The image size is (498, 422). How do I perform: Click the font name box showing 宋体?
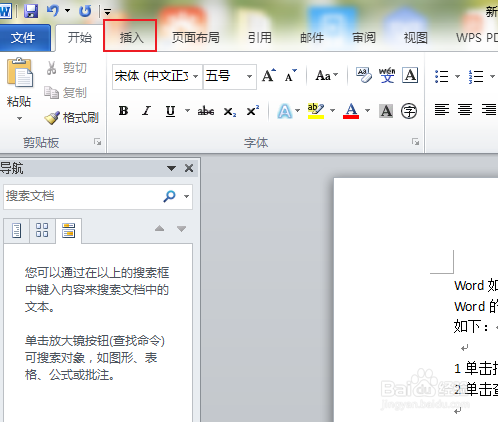(x=152, y=76)
